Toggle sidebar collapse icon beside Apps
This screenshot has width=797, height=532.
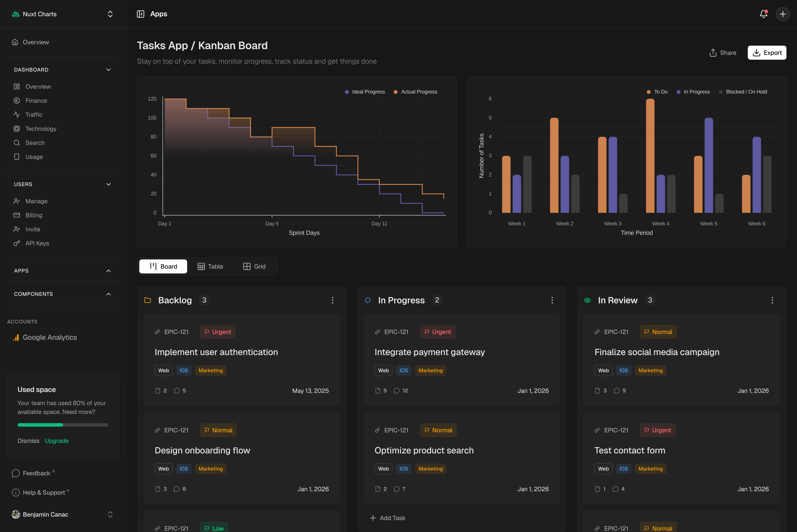pos(140,14)
